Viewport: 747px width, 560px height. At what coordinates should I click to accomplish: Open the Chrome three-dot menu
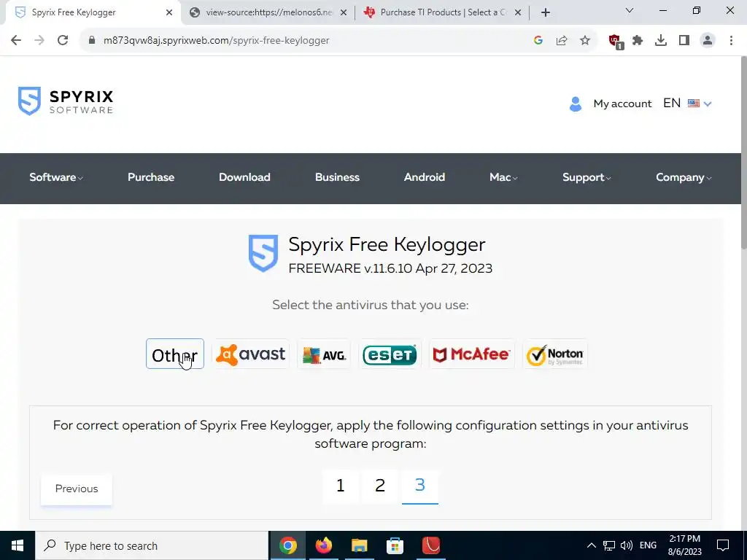coord(731,41)
